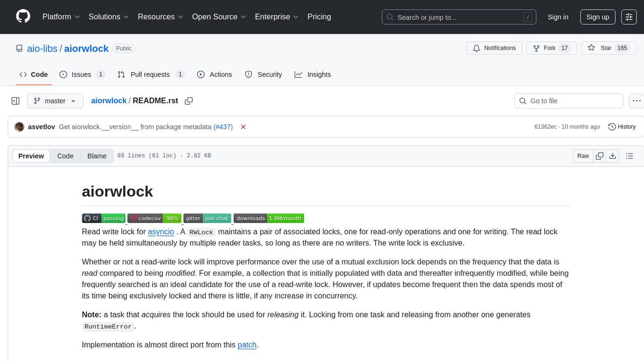Expand the Enterprise menu

(277, 17)
